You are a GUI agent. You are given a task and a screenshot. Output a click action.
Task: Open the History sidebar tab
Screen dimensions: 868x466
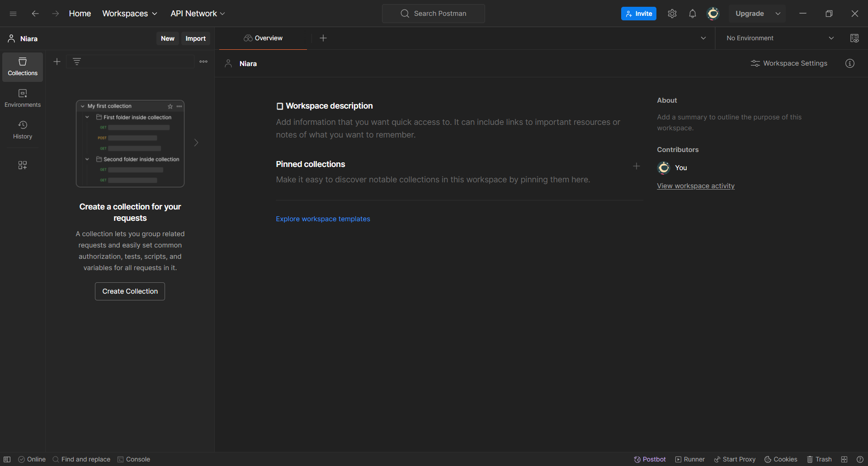23,130
